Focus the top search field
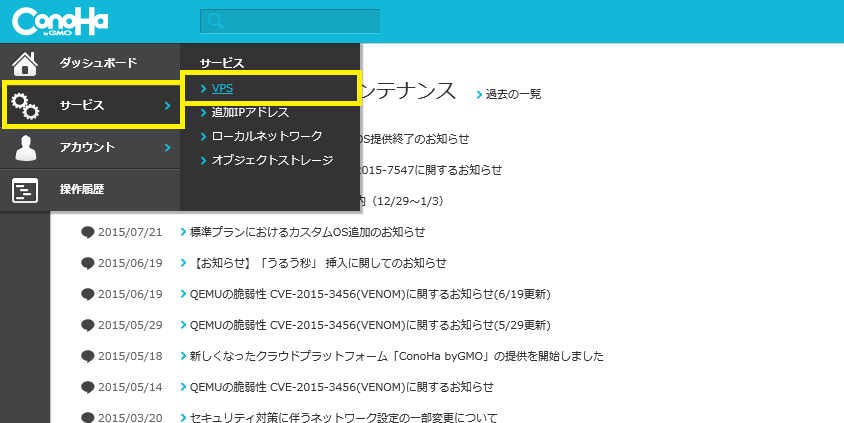This screenshot has height=423, width=844. [x=290, y=22]
